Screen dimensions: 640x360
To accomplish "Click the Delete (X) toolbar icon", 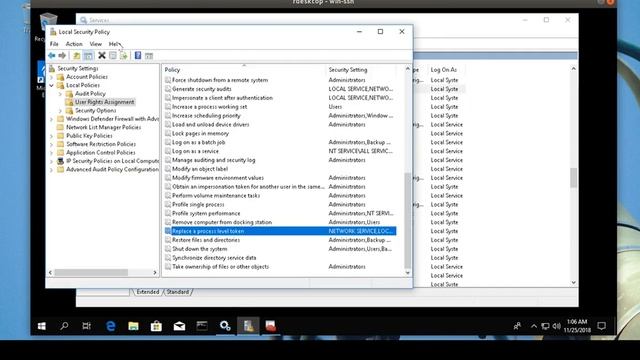I will click(102, 56).
